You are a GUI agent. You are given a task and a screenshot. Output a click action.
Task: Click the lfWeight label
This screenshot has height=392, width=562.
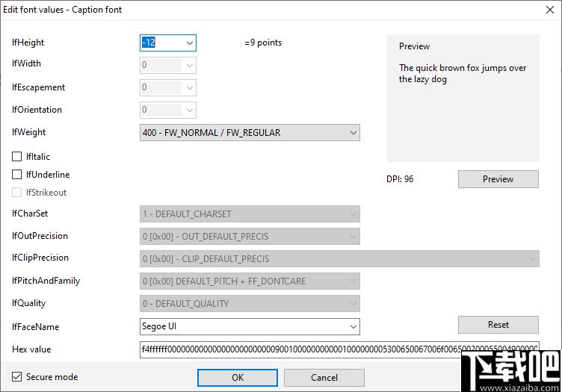(x=28, y=132)
